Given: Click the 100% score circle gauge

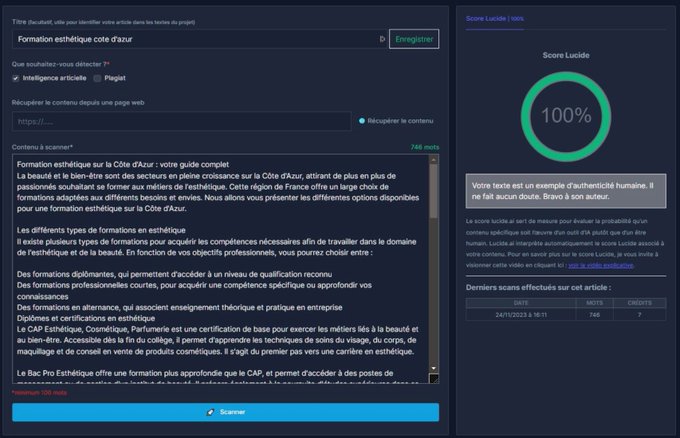Looking at the screenshot, I should tap(566, 116).
